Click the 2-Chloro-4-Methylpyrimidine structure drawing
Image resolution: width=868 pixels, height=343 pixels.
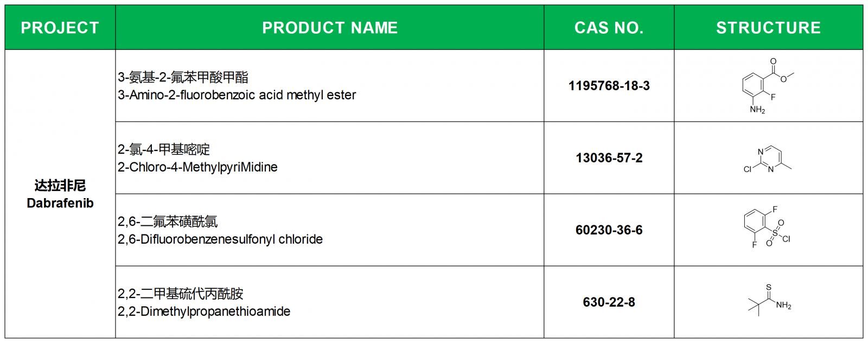pos(767,160)
